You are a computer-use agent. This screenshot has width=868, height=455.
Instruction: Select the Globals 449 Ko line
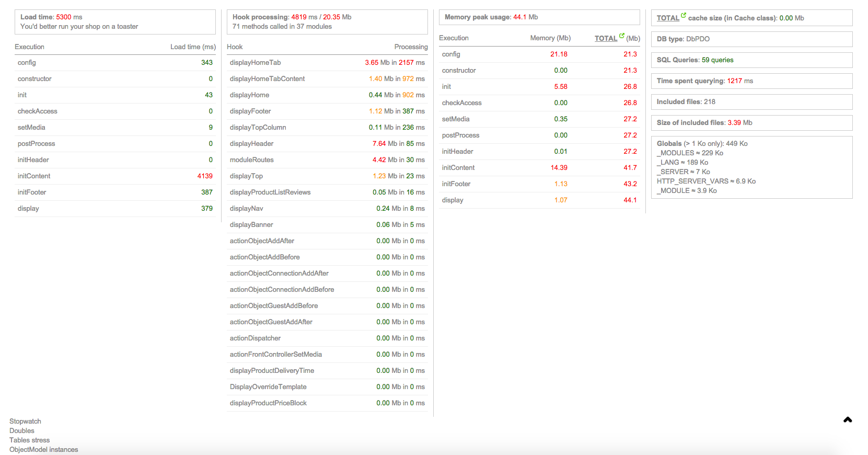point(702,144)
